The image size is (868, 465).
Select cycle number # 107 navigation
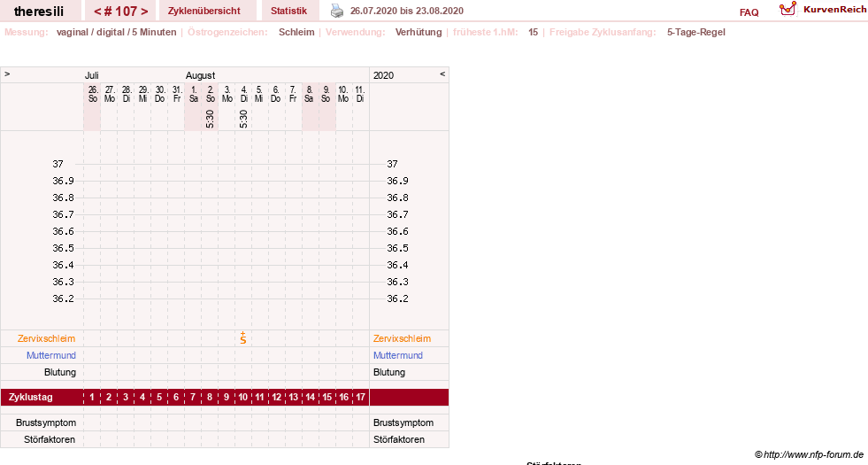120,12
